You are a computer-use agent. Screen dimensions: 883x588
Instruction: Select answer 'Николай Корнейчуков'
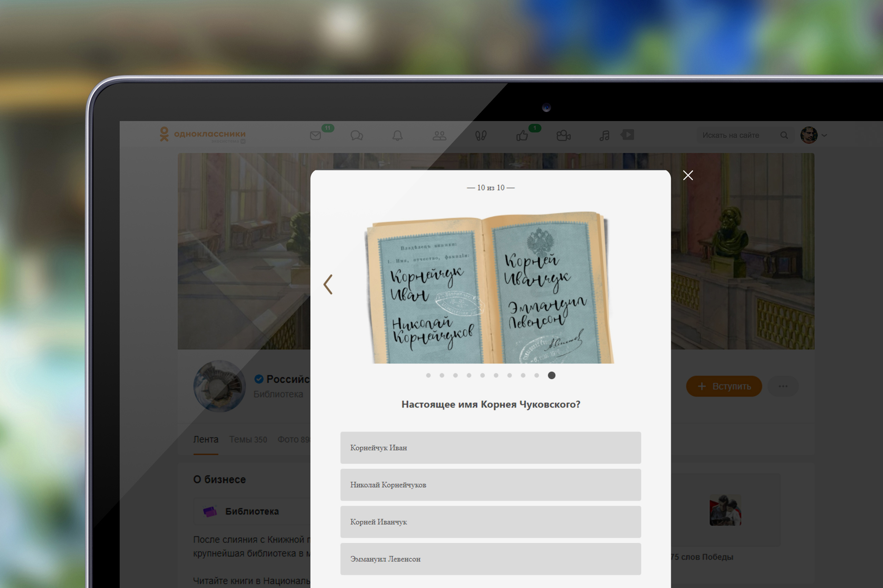pos(490,485)
